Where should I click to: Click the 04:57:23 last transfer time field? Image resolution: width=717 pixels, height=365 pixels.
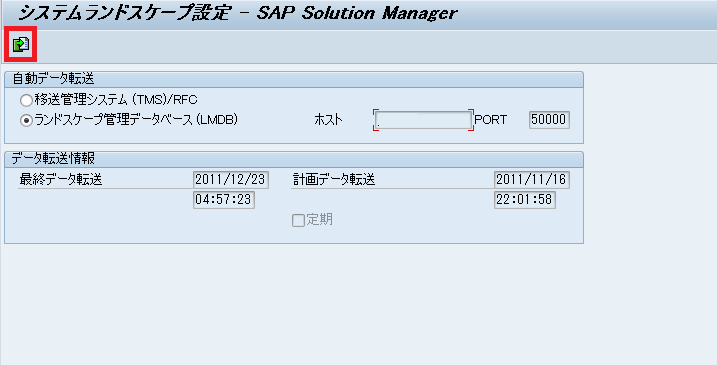point(224,200)
